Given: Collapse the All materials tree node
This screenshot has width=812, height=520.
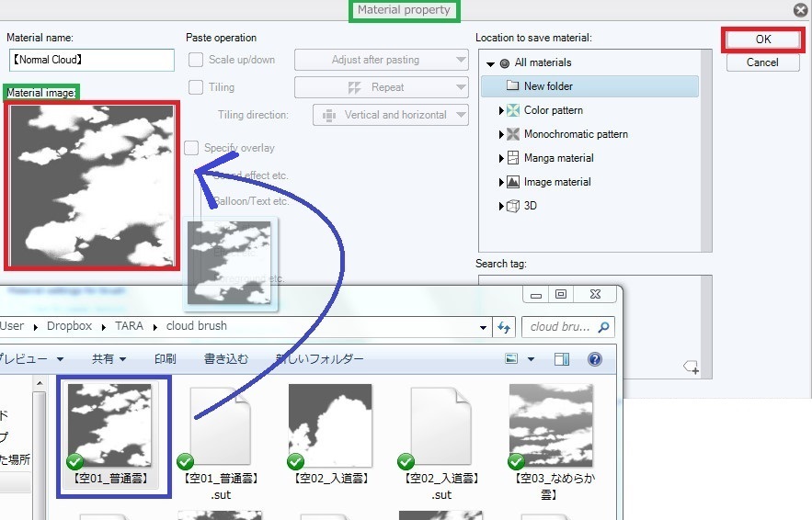Looking at the screenshot, I should (x=490, y=64).
